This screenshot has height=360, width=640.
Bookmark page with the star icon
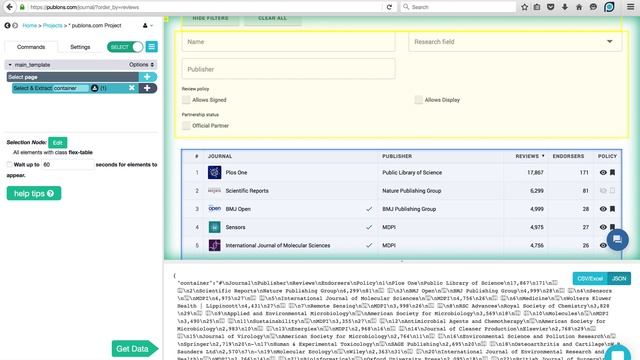pos(524,7)
